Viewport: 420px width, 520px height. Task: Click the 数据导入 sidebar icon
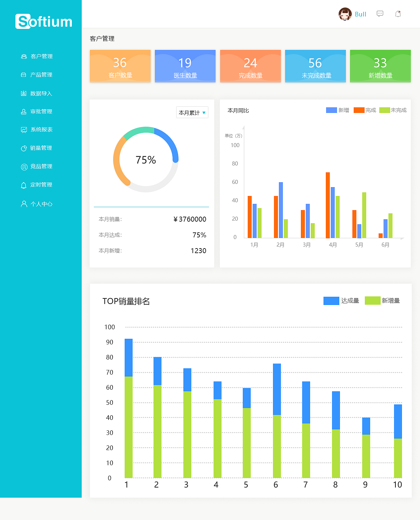point(24,94)
